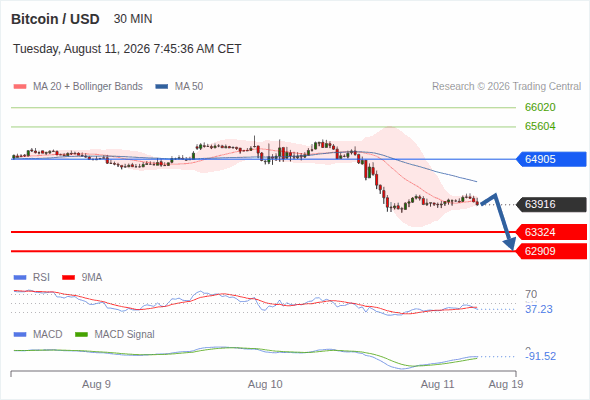Click the MACD legend blue swatch

20,334
